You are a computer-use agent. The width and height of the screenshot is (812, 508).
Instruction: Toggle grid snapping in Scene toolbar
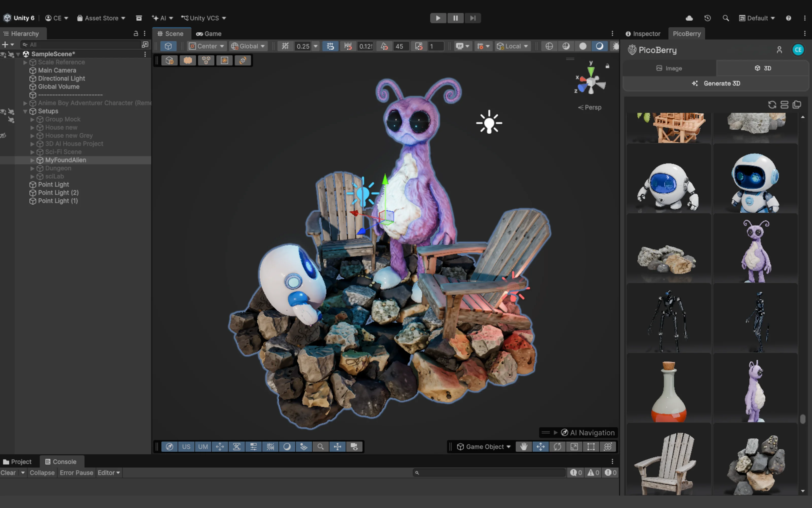[x=330, y=46]
